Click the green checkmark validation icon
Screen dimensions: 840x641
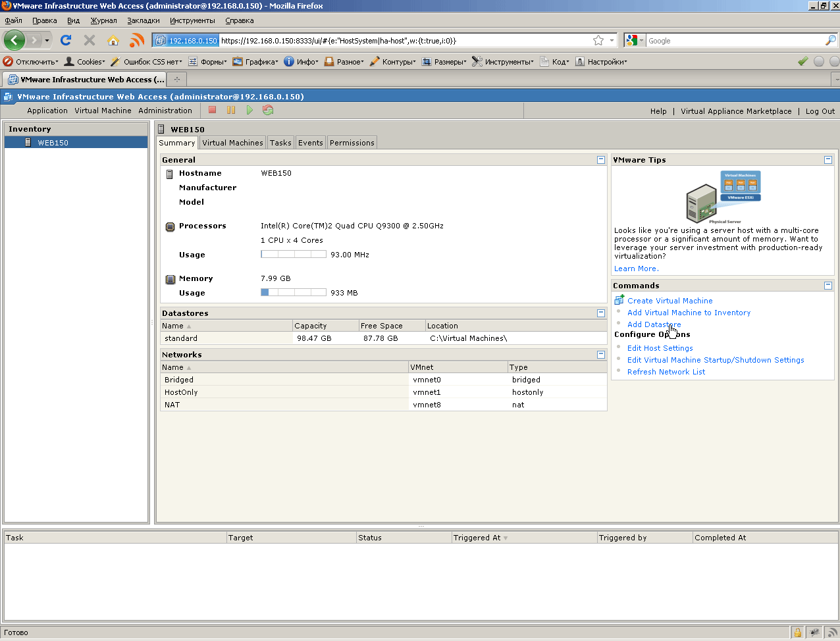802,61
